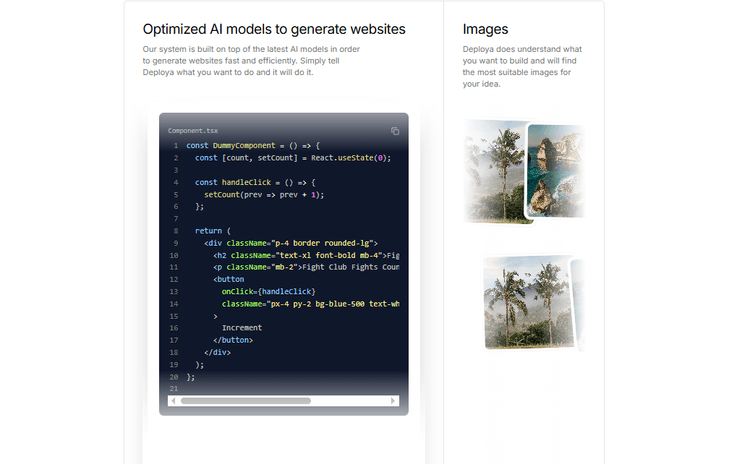Click the "Images" section heading

(x=485, y=29)
